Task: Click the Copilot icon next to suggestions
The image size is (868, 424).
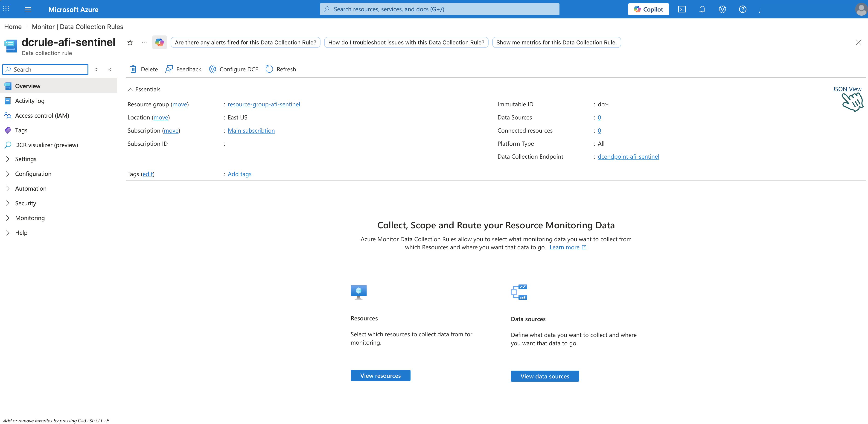Action: [159, 42]
